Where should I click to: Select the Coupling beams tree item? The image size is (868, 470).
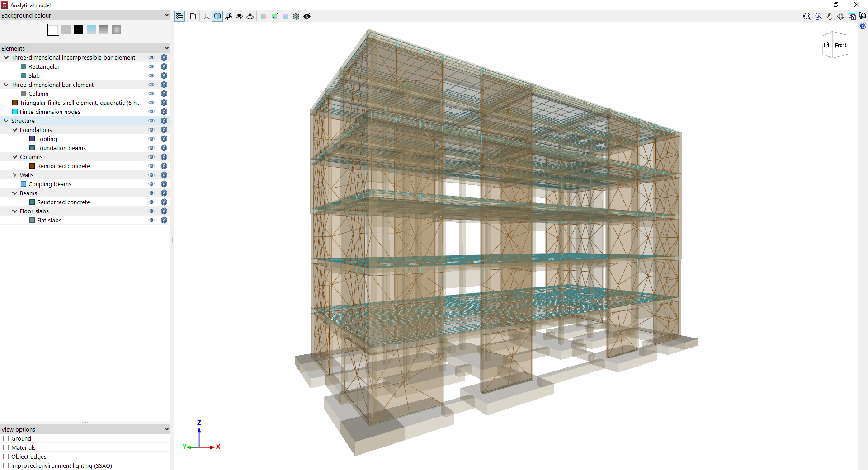(50, 184)
